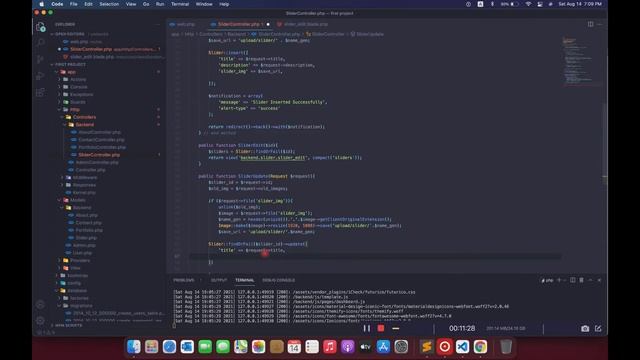The image size is (640, 360).
Task: Open Launchpad from the Dock
Action: (x=151, y=347)
